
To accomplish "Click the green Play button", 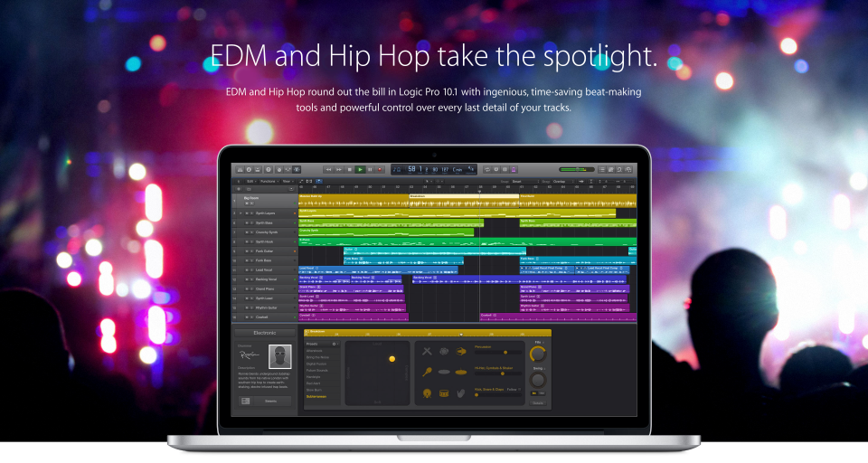I will [361, 169].
